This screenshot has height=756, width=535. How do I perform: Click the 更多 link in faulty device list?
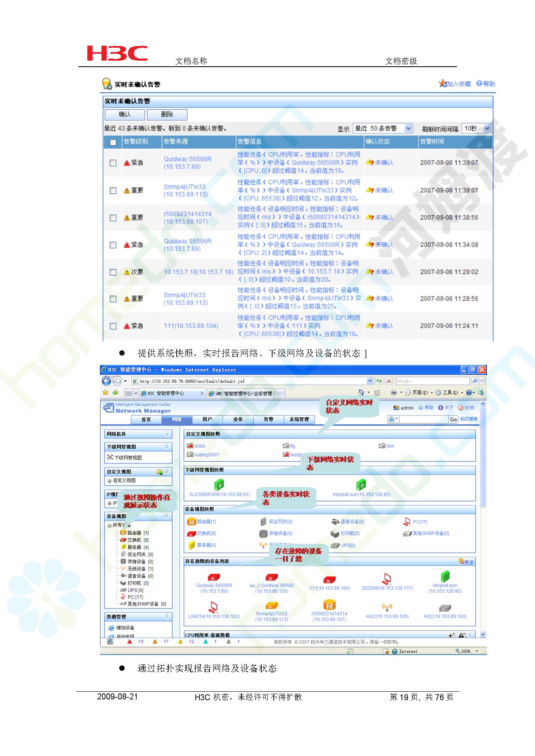(466, 562)
